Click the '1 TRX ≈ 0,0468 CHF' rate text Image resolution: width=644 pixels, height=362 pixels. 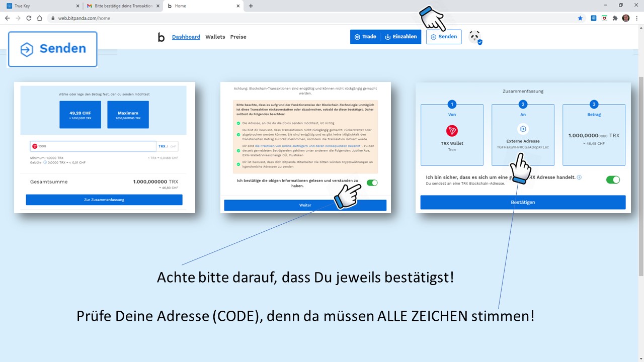163,158
